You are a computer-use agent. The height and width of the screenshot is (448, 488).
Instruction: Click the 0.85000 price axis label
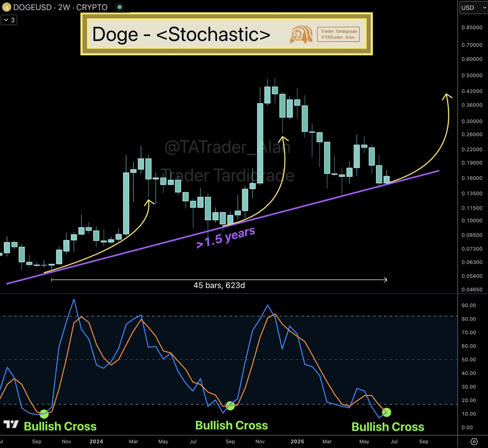pos(472,27)
